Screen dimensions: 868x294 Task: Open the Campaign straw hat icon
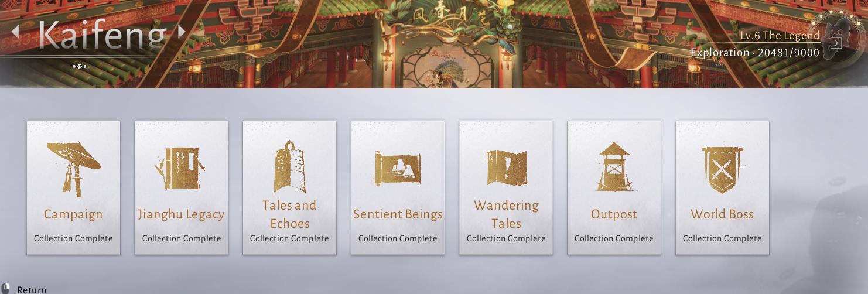click(73, 167)
